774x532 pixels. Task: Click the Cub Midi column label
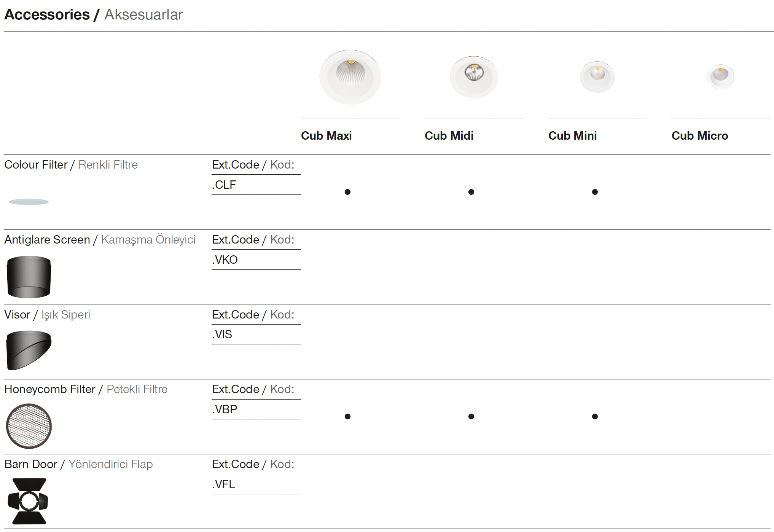tap(449, 136)
